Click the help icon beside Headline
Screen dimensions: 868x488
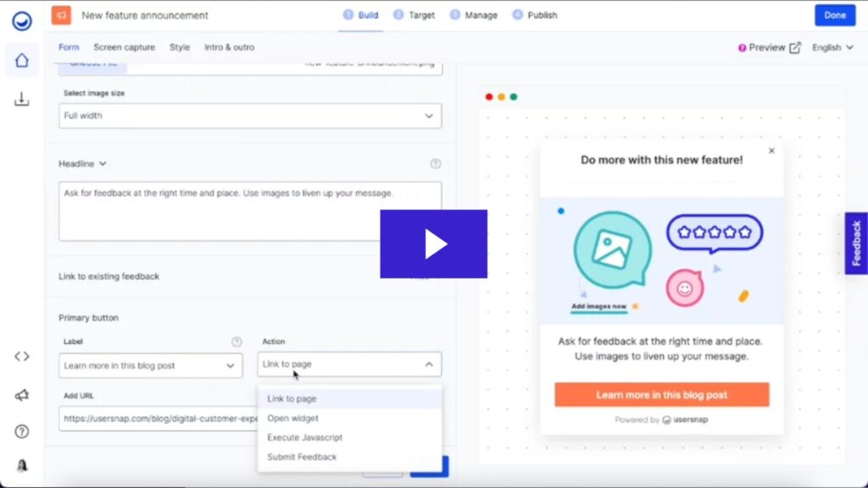point(436,164)
